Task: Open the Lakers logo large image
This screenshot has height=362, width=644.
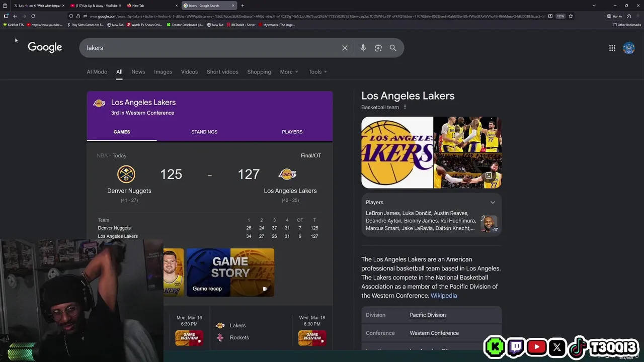Action: (x=397, y=152)
